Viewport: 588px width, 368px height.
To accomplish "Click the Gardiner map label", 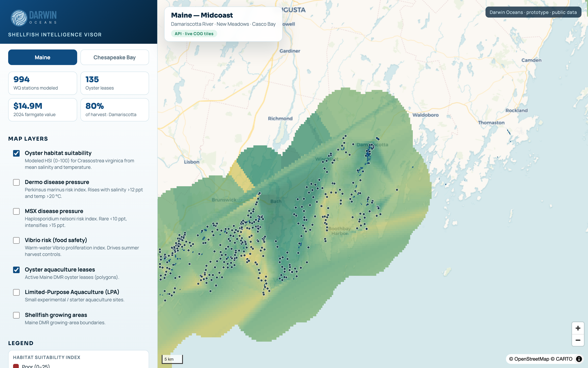I will click(290, 51).
